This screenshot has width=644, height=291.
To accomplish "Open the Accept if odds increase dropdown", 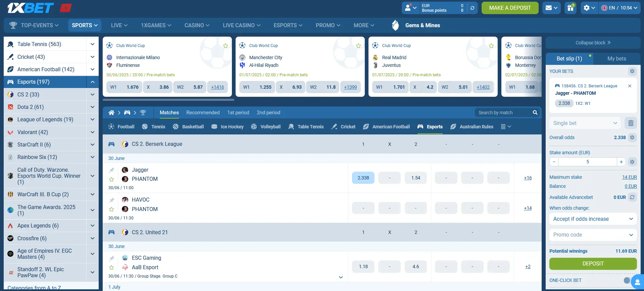I will tap(593, 219).
